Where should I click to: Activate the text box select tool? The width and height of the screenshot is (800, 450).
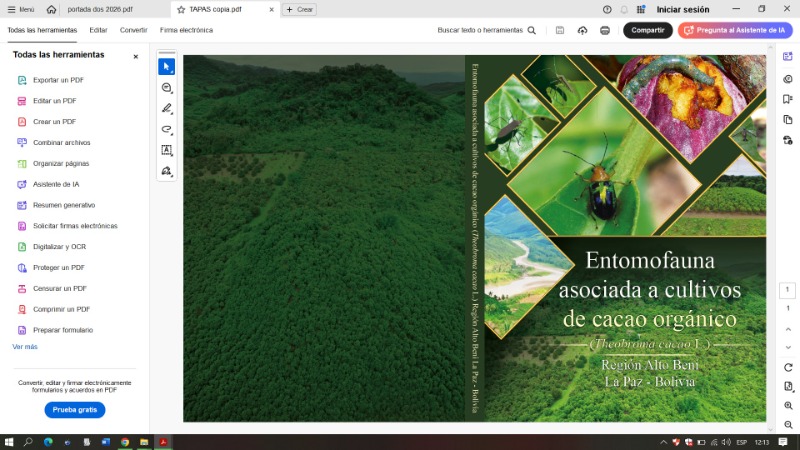tap(166, 150)
